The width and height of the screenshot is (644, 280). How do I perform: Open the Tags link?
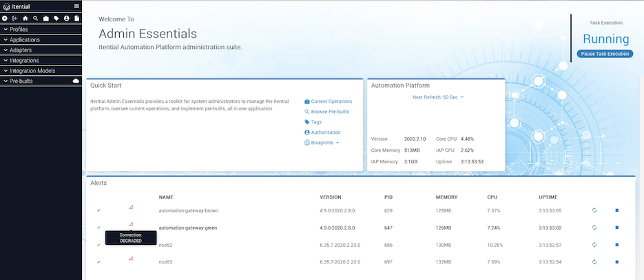(x=316, y=122)
